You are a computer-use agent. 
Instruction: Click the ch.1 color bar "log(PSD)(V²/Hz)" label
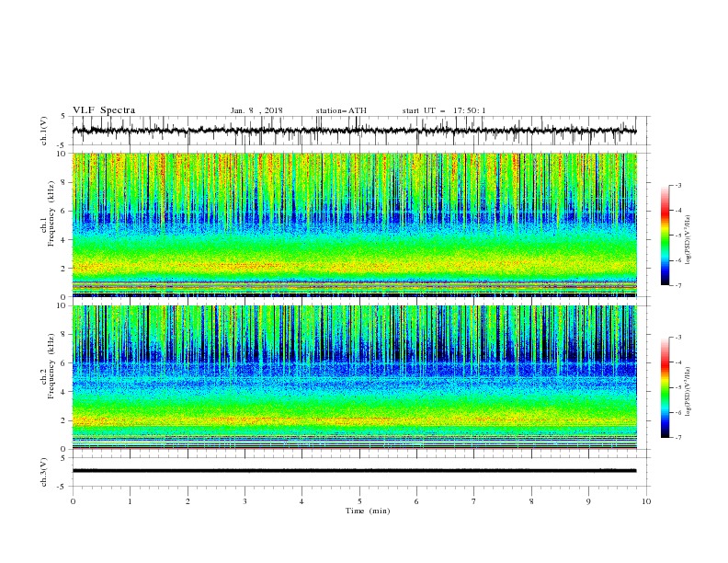tap(688, 240)
